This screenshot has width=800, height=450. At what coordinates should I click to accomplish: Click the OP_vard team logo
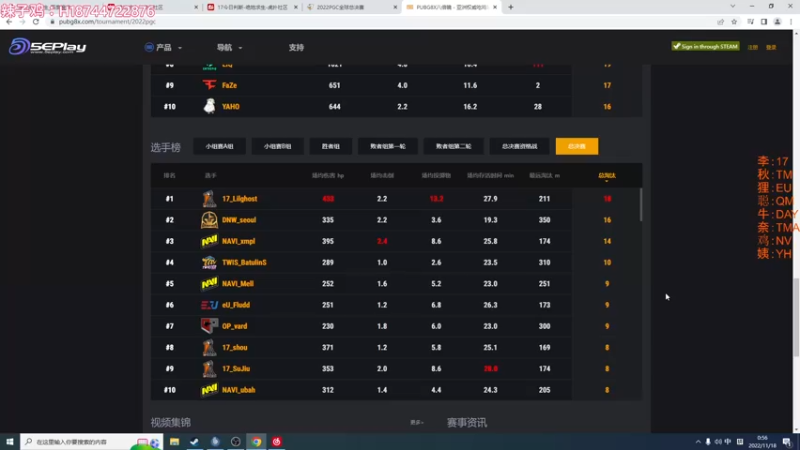[x=209, y=326]
